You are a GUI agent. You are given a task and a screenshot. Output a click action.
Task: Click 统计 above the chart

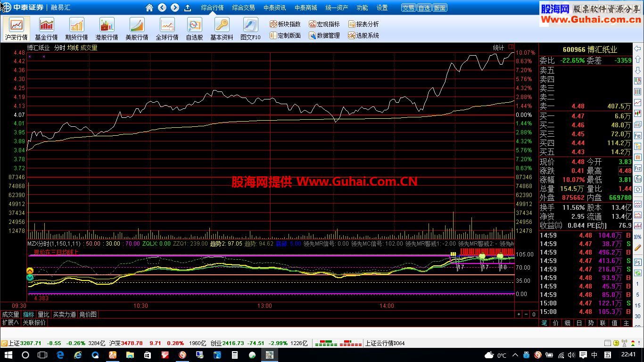[x=498, y=48]
